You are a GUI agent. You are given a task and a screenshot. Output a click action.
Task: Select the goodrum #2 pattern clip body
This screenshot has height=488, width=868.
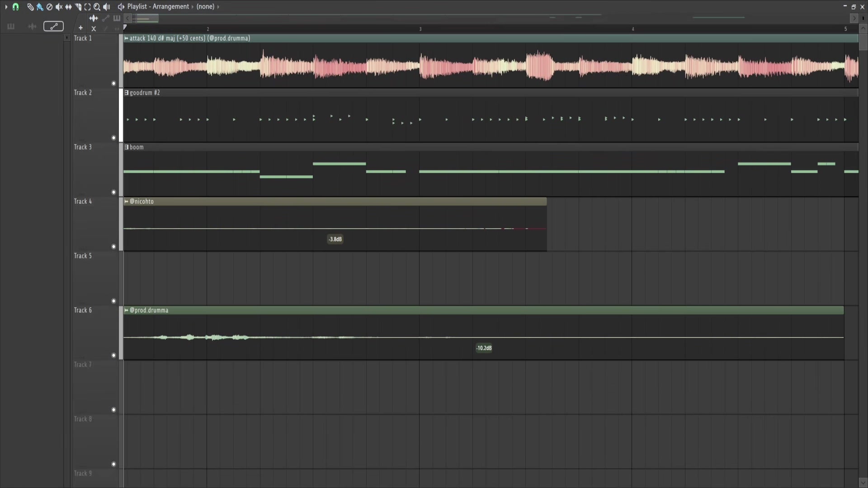[x=491, y=120]
